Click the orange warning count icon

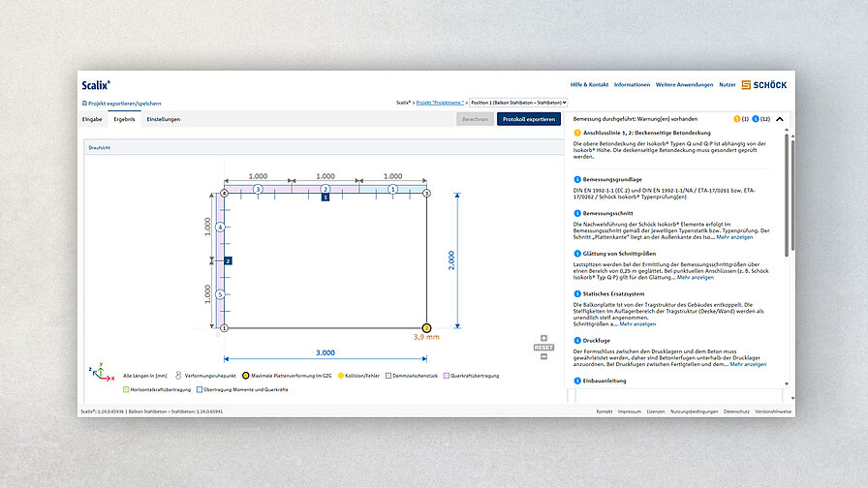click(x=738, y=119)
